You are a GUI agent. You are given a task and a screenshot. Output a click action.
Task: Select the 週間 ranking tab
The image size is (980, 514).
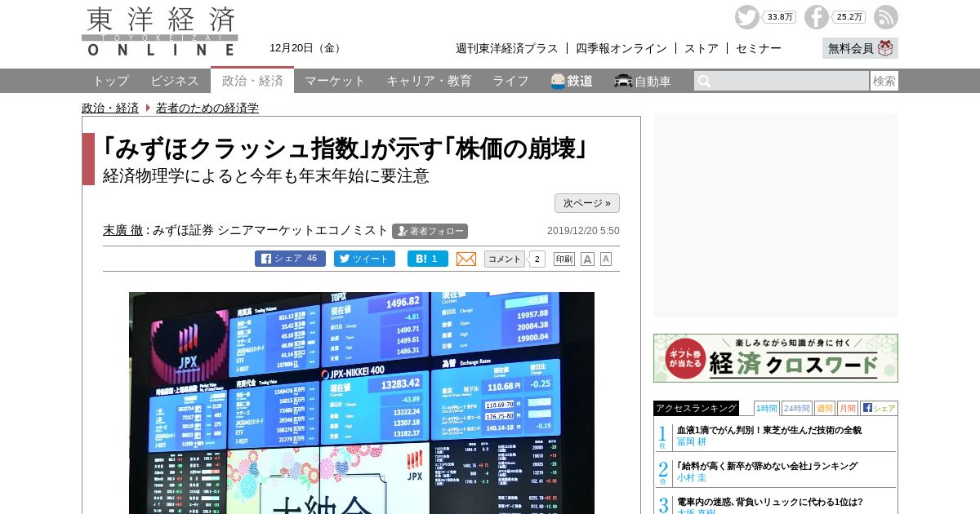(824, 408)
